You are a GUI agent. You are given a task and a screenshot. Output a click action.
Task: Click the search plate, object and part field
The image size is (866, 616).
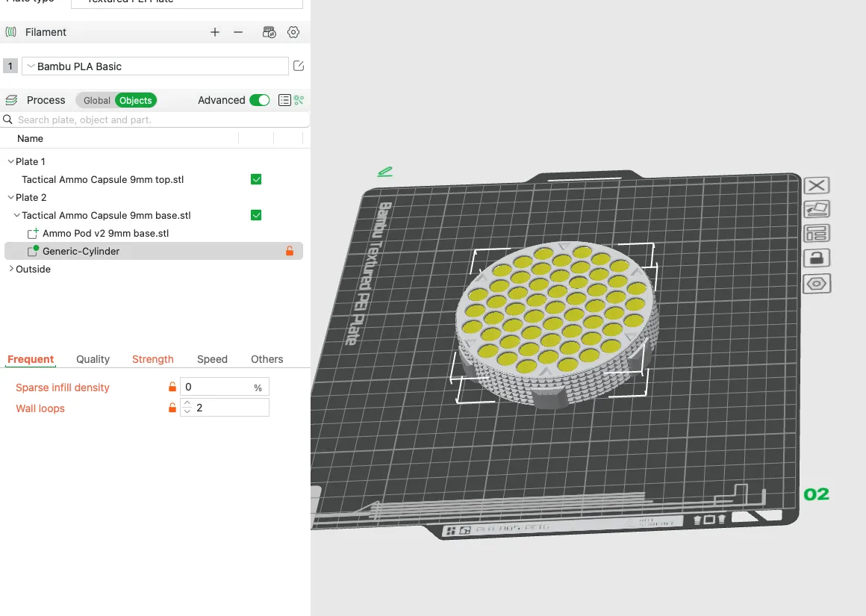coord(155,120)
